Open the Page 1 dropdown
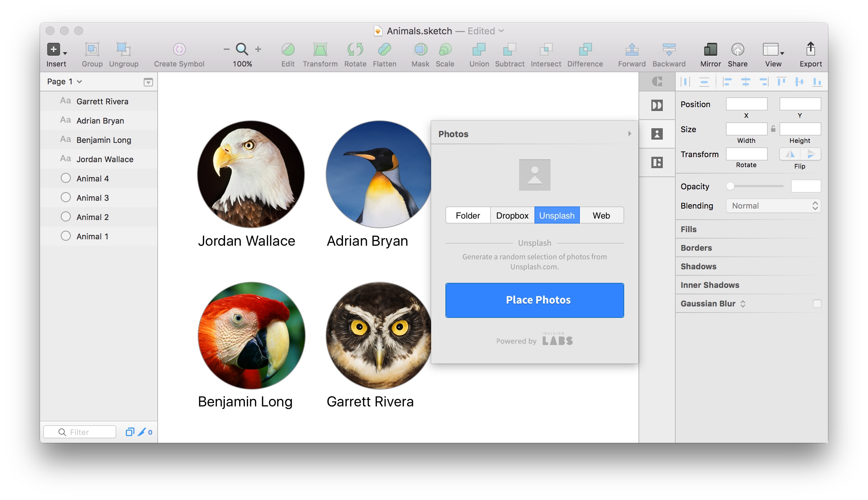This screenshot has width=868, height=500. 65,82
